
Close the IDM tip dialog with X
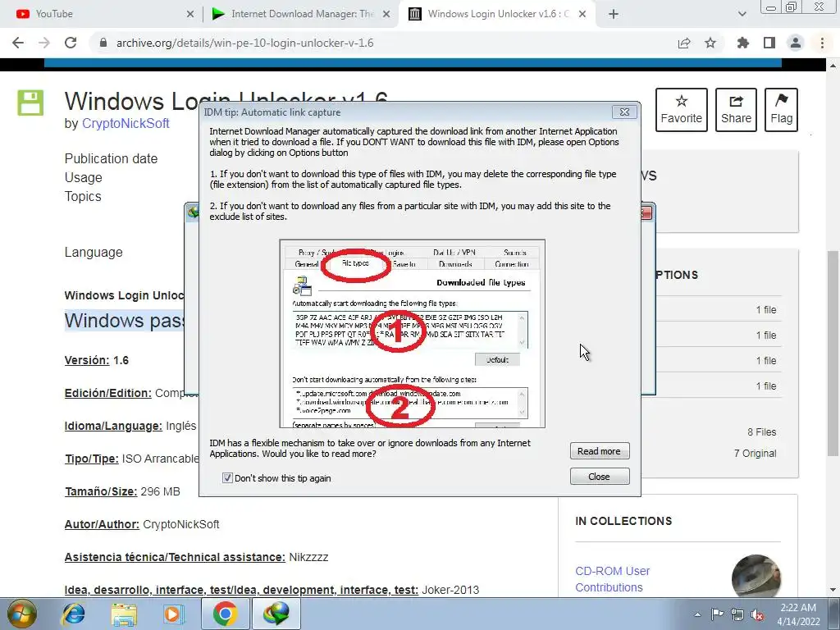[x=624, y=112]
